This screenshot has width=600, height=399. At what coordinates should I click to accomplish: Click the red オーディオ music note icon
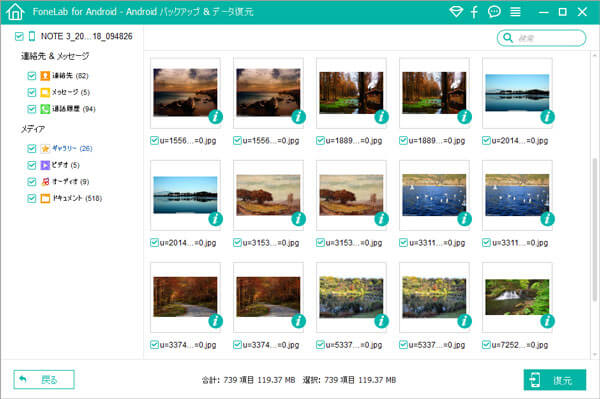45,181
